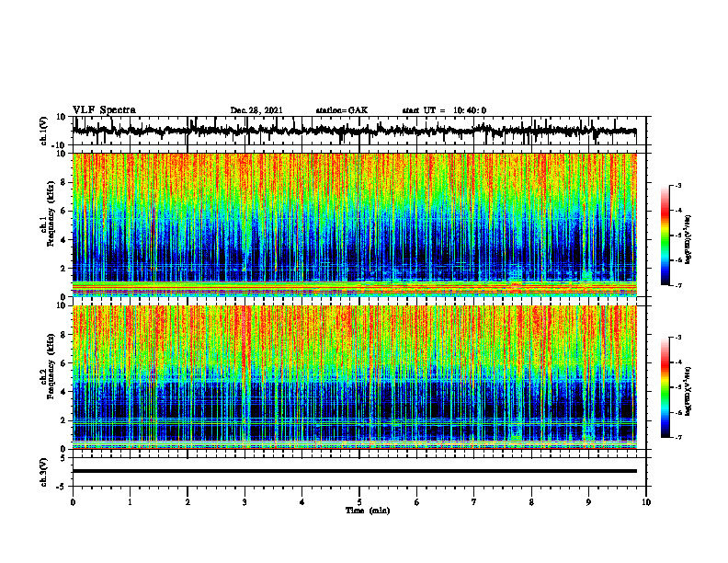Click the ch.2 spectrogram panel
The image size is (728, 563).
point(355,377)
